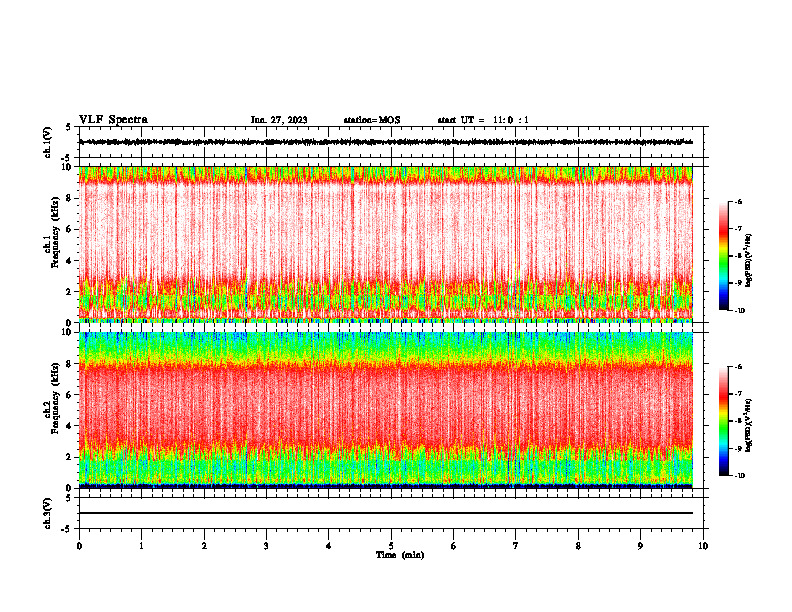Click the ch.2 frequency axis "2" tick label
Viewport: 792px width, 612px height.
70,457
